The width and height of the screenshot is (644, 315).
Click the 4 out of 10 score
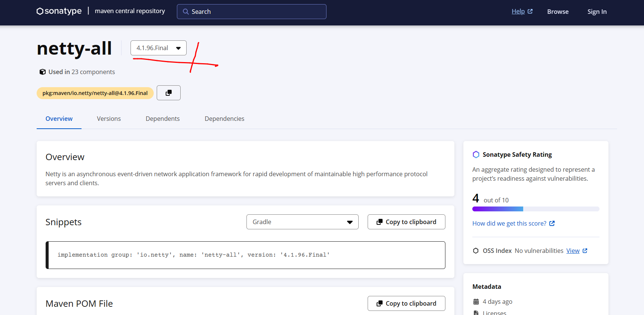491,198
